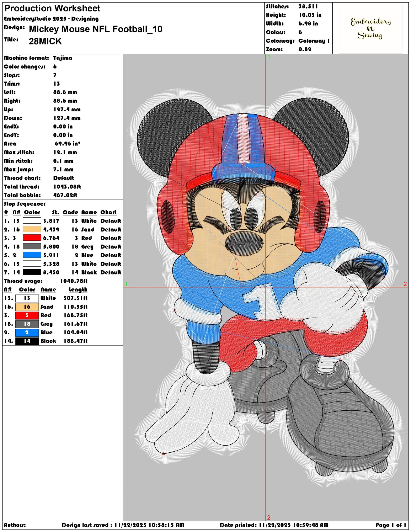
Task: Click the max stitch value '12.1 mm'
Action: (x=65, y=153)
